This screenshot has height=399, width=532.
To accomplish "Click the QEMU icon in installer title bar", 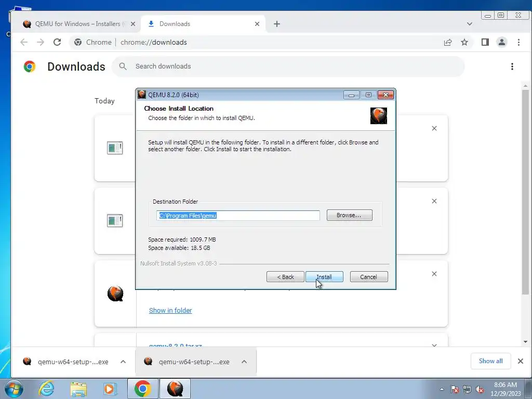I will coord(142,95).
